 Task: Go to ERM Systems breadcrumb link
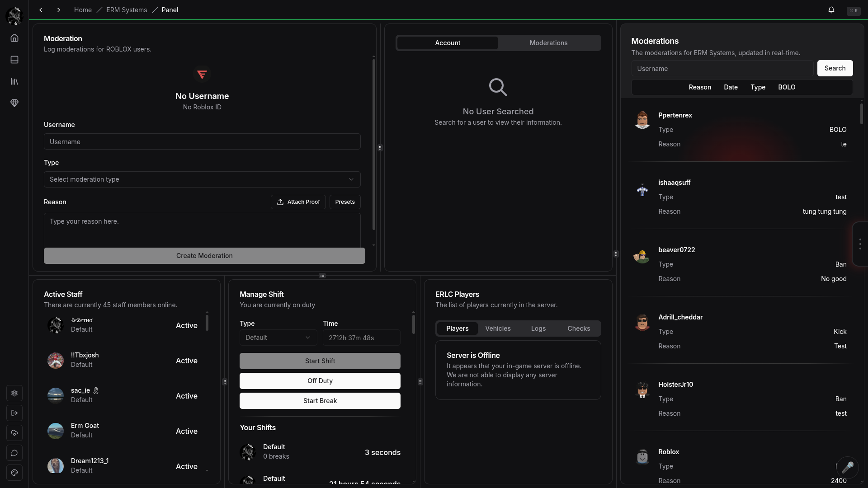click(x=127, y=10)
